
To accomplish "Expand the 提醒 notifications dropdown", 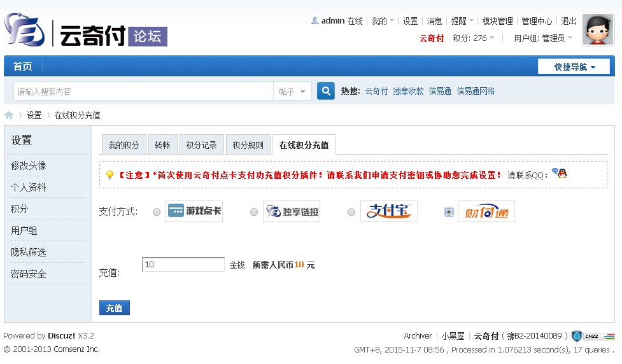I will point(462,21).
